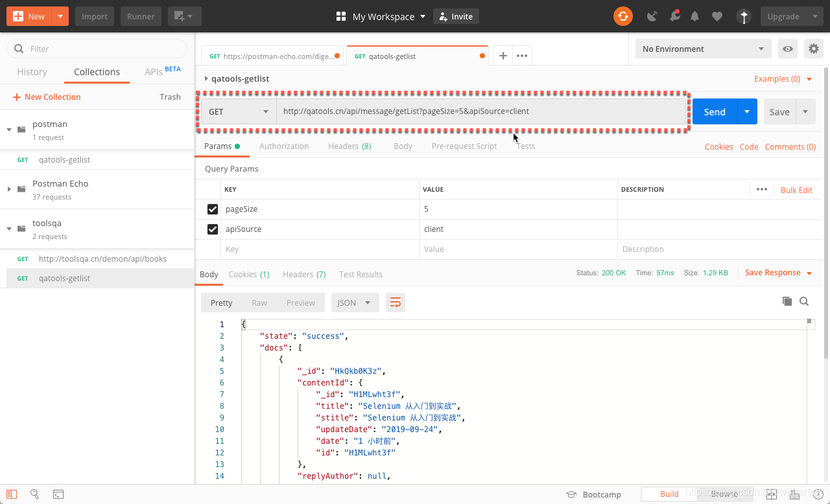Open the tab options ellipsis menu
830x504 pixels.
coord(522,56)
